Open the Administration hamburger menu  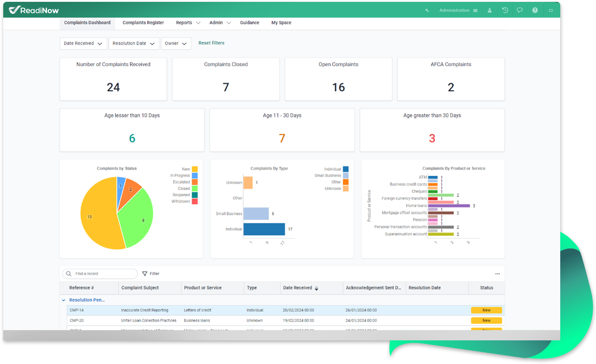point(475,10)
